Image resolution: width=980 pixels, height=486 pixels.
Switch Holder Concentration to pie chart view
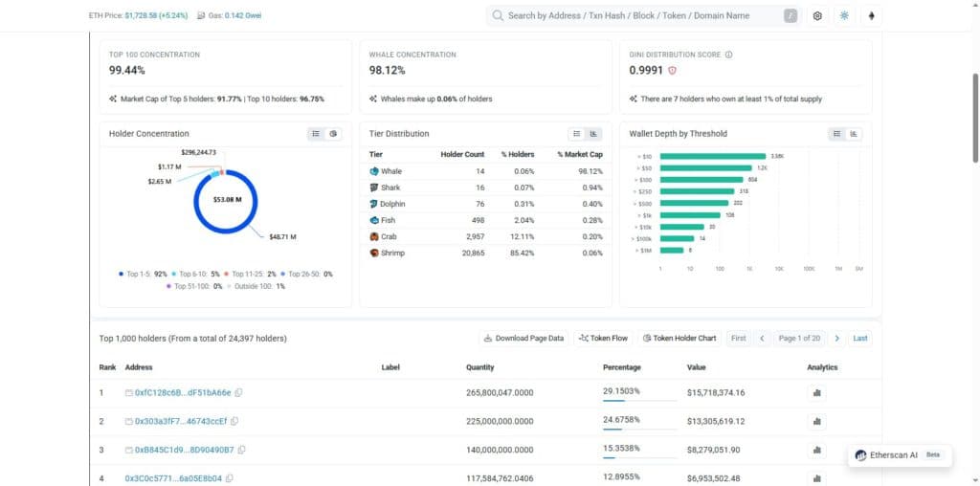333,134
